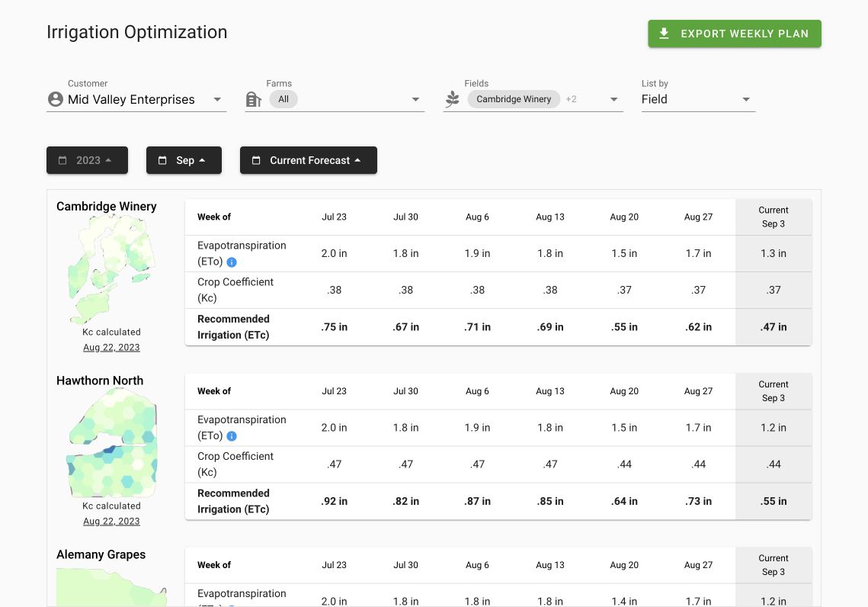Viewport: 868px width, 607px height.
Task: Click Hawthorn North Aug 13 column header
Action: (x=549, y=391)
